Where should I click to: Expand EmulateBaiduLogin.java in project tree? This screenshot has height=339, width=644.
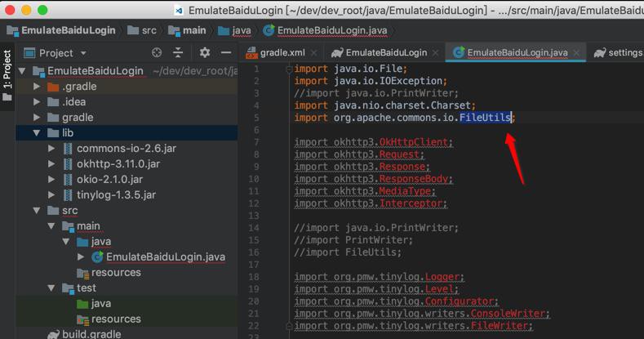coord(81,256)
